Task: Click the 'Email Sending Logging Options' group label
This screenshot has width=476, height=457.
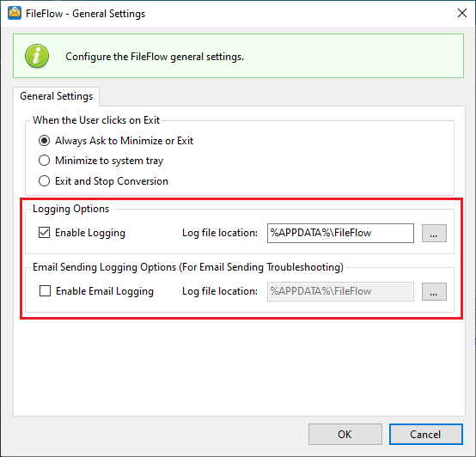Action: pyautogui.click(x=188, y=267)
